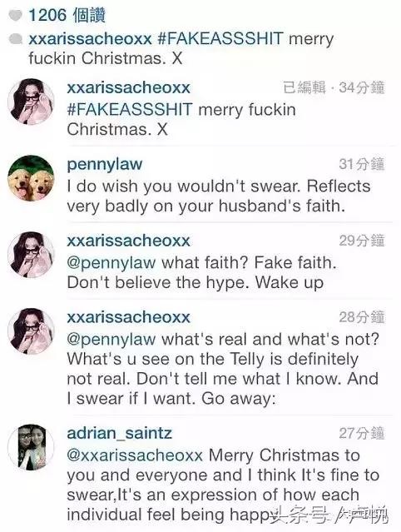Tap @pennylaw mention in "what faith?" comment
The height and width of the screenshot is (532, 401).
tap(111, 263)
